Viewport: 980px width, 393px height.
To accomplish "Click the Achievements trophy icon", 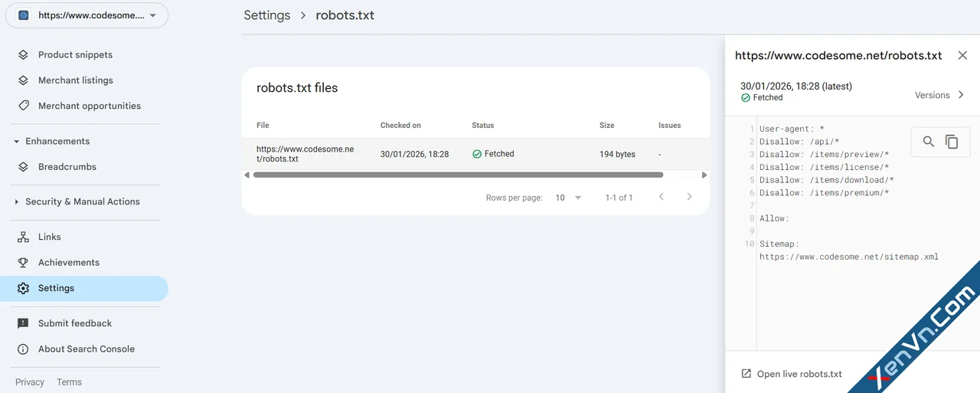I will click(x=23, y=263).
